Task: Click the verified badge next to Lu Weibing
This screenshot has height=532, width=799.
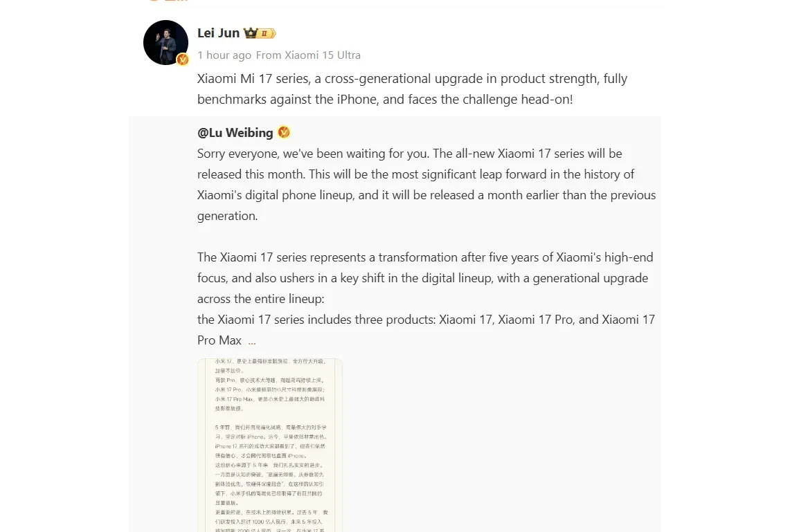Action: click(x=284, y=132)
